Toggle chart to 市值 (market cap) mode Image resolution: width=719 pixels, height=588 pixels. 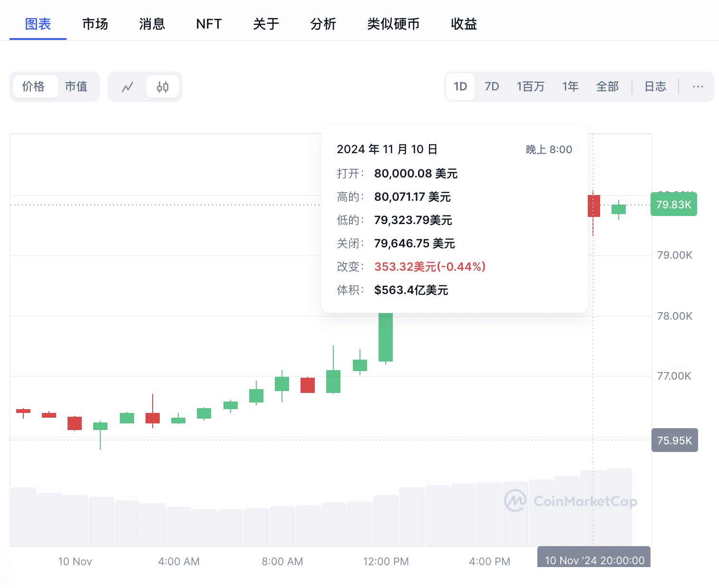[76, 87]
